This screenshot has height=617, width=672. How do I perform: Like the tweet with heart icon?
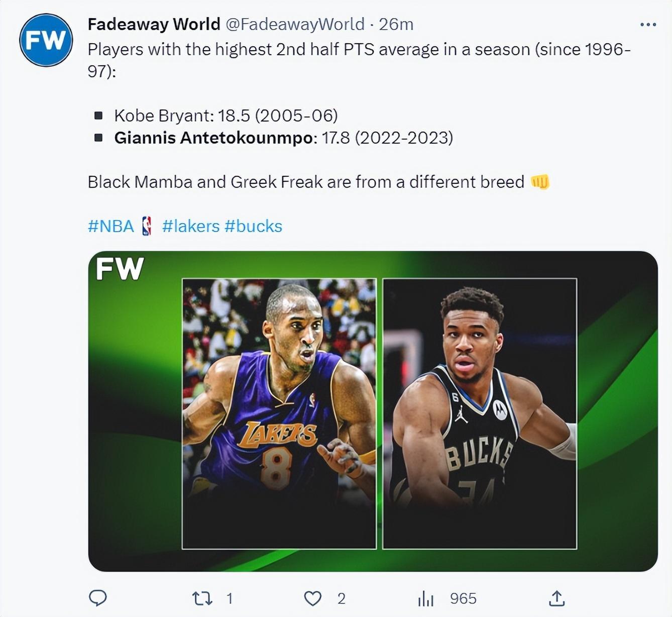click(313, 598)
